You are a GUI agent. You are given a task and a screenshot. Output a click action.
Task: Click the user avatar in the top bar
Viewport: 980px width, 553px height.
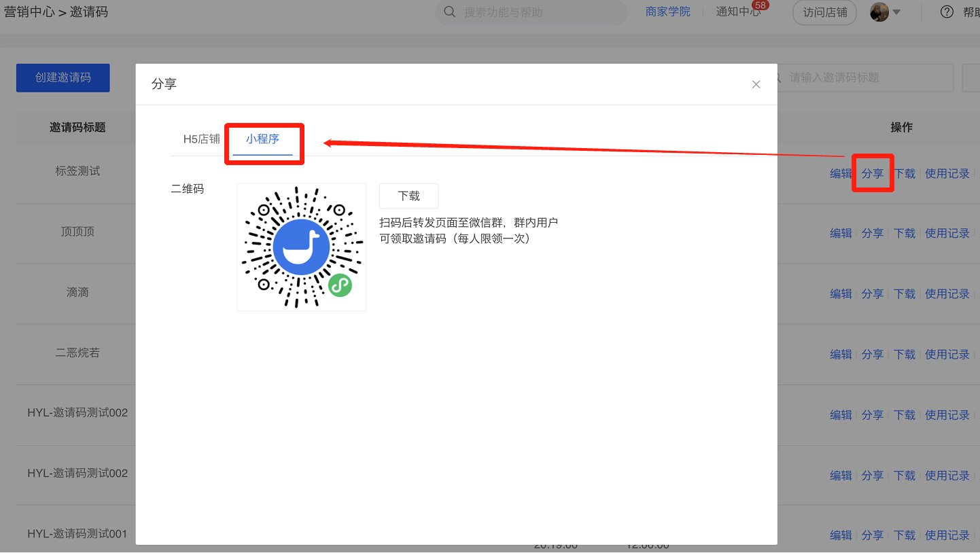point(879,12)
